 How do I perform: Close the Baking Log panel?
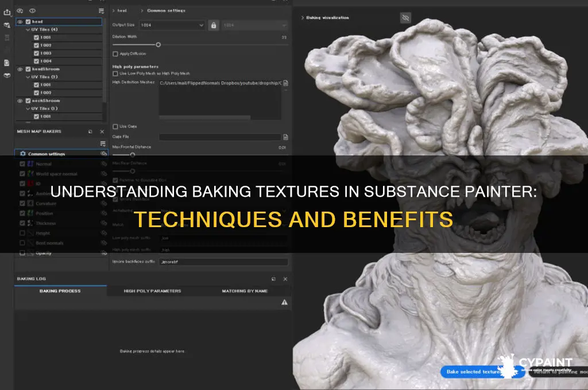(x=285, y=279)
